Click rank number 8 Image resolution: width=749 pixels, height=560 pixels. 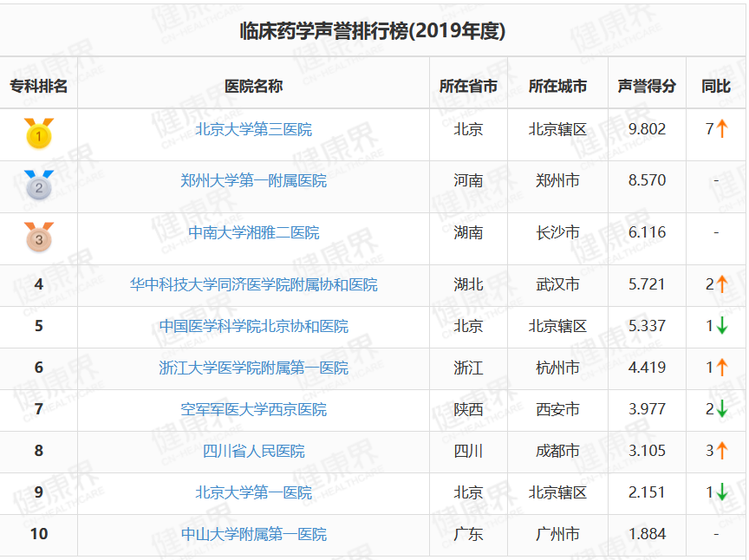(x=39, y=451)
